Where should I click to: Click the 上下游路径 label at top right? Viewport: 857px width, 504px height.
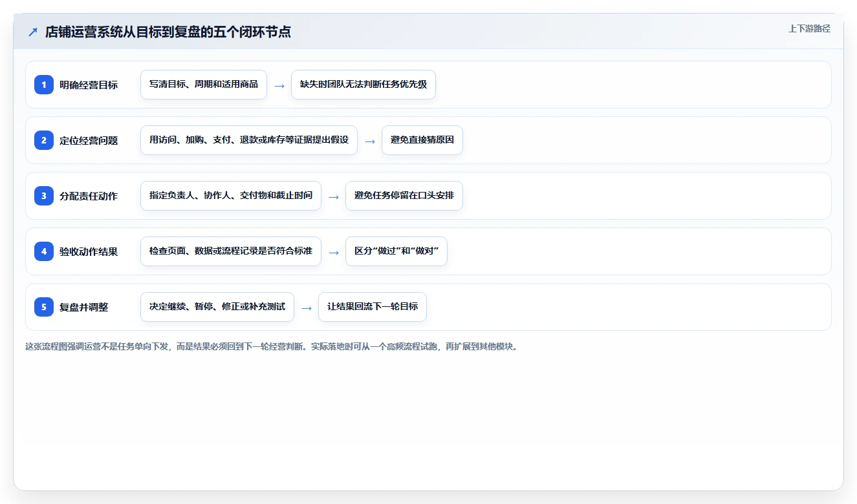coord(809,29)
